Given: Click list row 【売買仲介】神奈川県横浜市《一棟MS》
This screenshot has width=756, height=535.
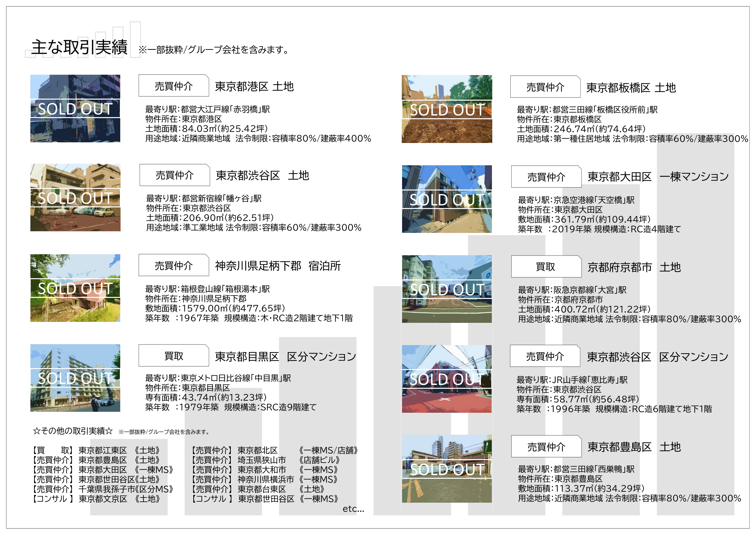Looking at the screenshot, I should click(265, 479).
